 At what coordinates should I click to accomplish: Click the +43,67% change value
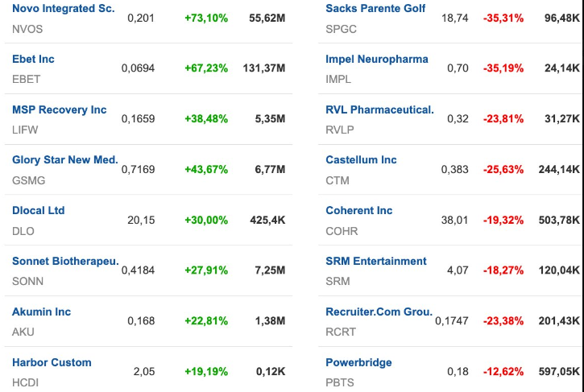click(x=206, y=170)
